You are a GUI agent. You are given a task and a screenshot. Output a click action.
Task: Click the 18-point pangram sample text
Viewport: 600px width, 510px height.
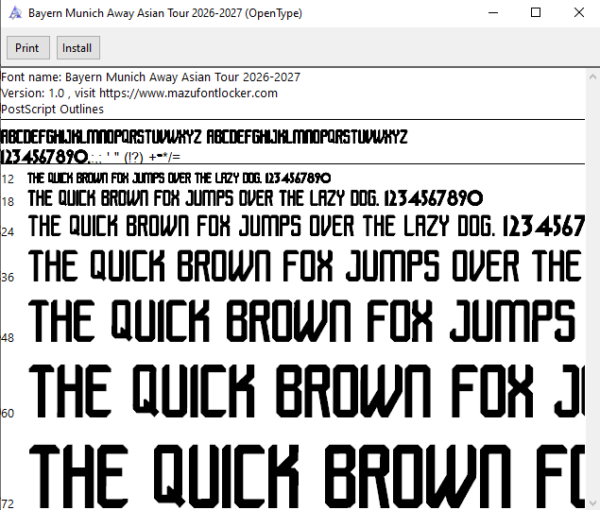pos(255,198)
